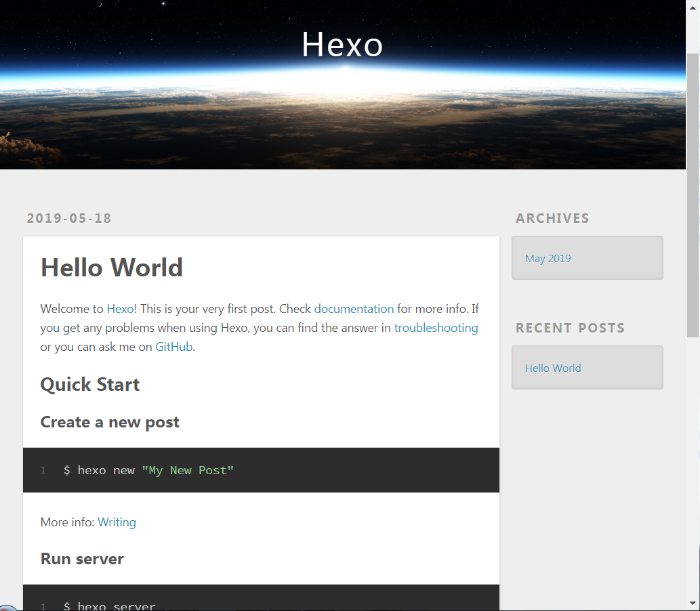Click the Hexo site title banner

click(342, 45)
